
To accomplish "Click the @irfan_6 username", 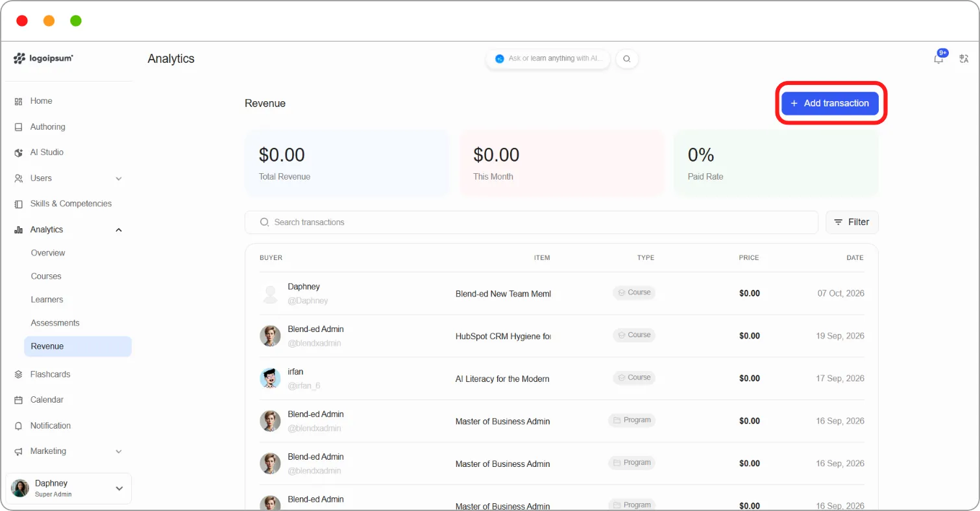I will click(x=304, y=386).
